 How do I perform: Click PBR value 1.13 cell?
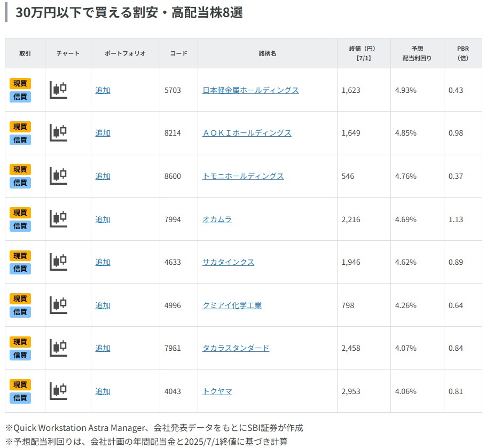click(x=463, y=219)
